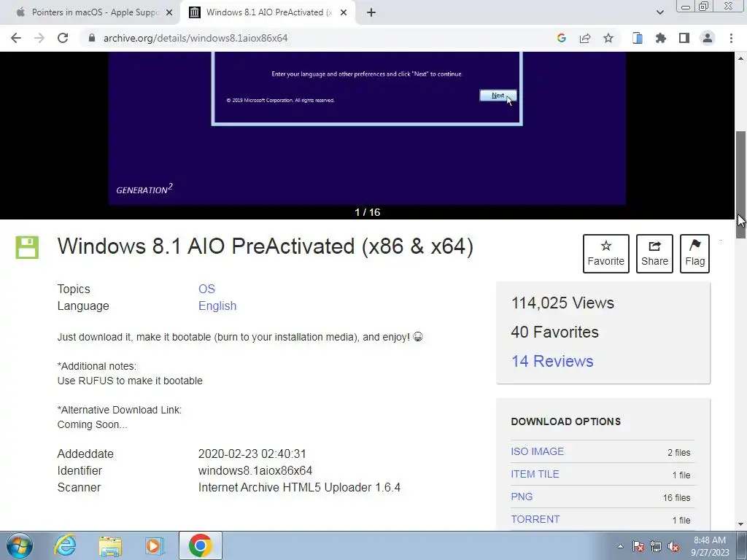Click the Favorite star button
This screenshot has width=747, height=560.
pos(606,253)
